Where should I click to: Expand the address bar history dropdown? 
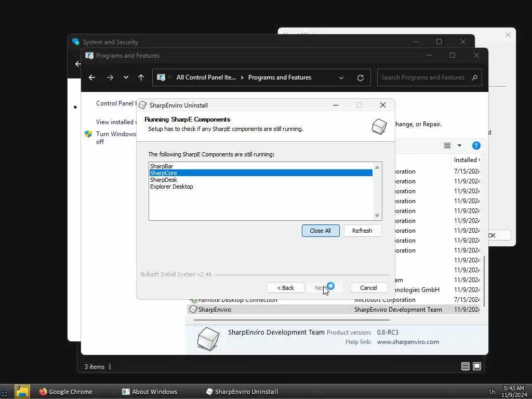[341, 78]
